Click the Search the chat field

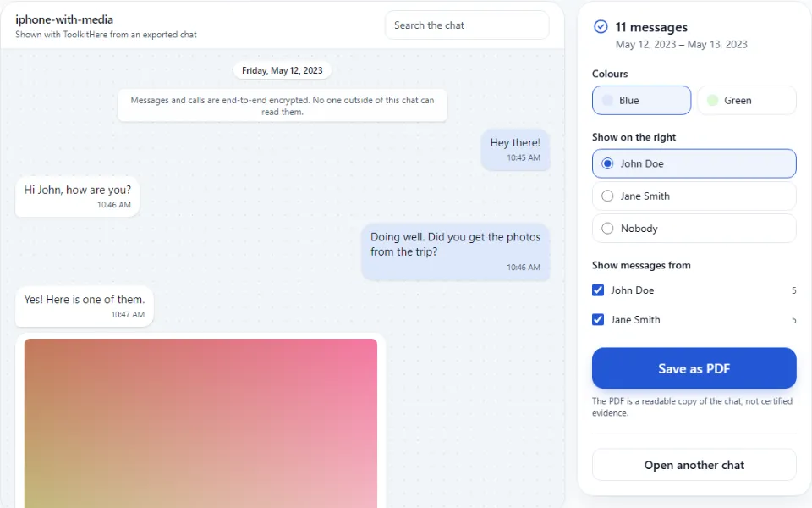[x=467, y=25]
